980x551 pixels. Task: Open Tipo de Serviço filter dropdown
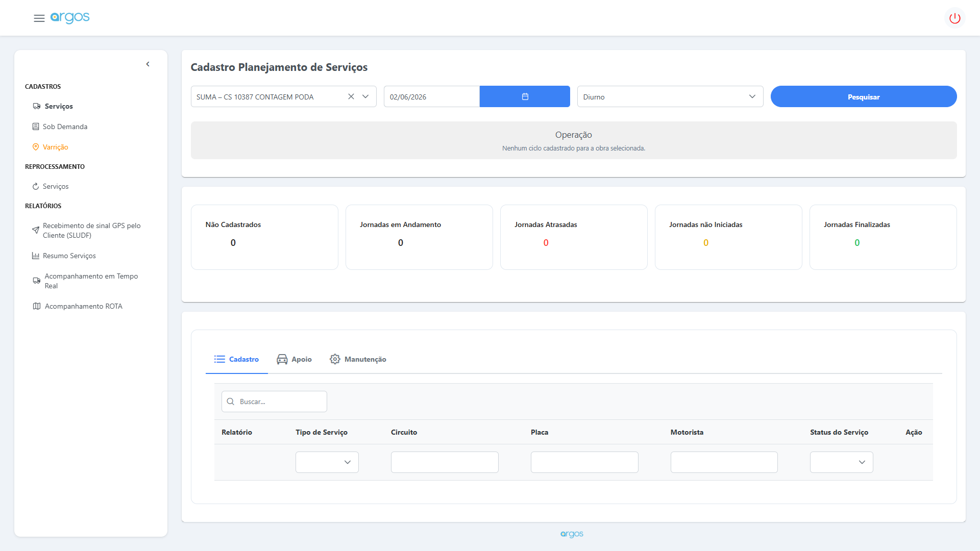click(327, 462)
